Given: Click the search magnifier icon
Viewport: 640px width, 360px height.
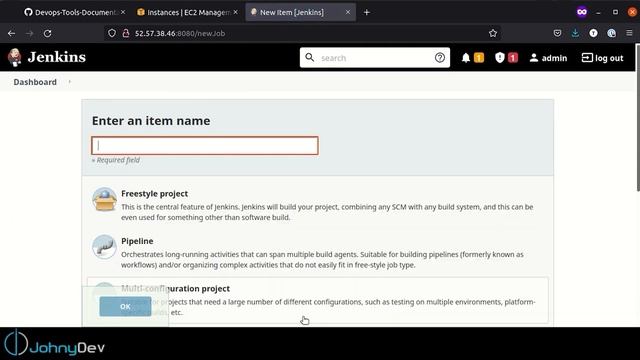Looking at the screenshot, I should coord(310,58).
